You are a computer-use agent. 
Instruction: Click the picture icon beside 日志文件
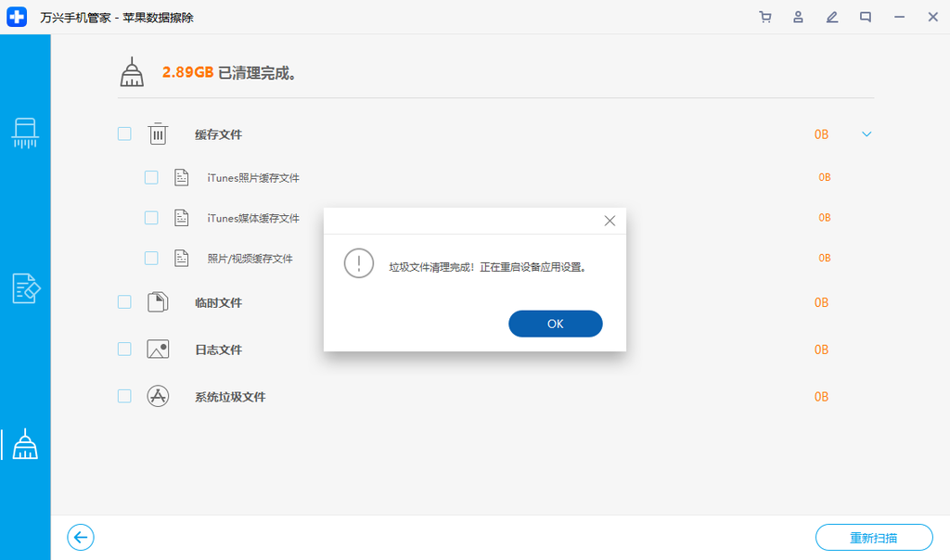[158, 350]
